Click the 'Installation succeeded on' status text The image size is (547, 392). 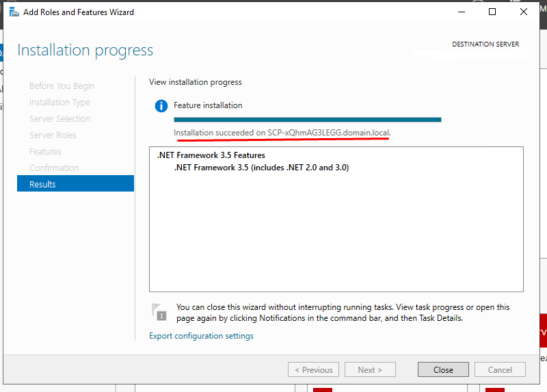pos(282,133)
